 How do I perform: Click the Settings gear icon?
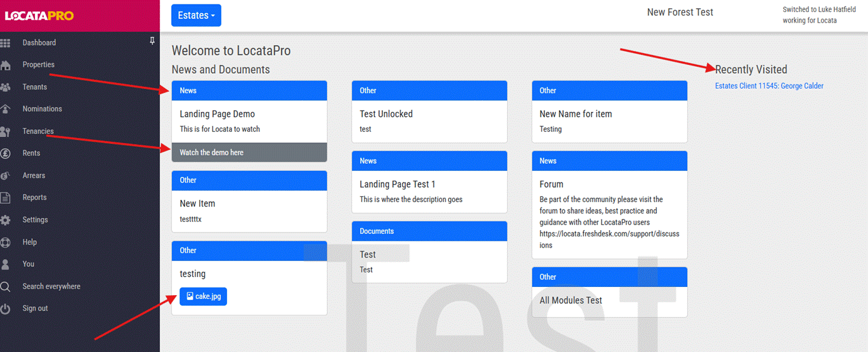[x=5, y=220]
